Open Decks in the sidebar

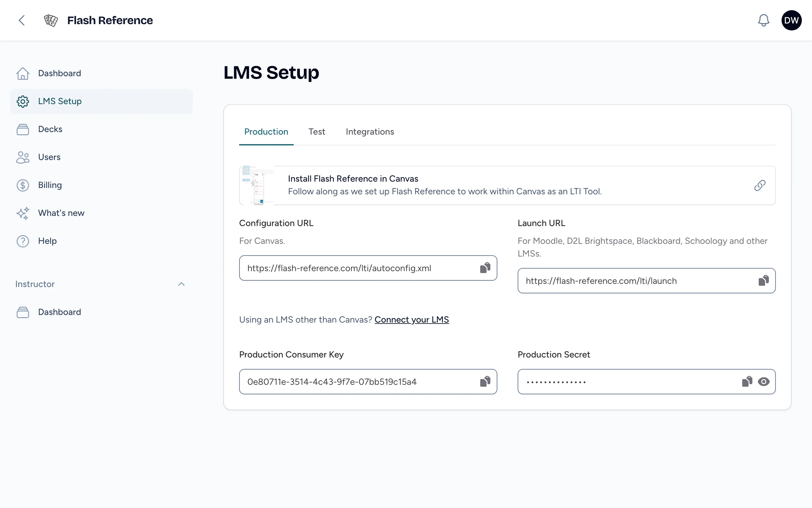tap(101, 129)
